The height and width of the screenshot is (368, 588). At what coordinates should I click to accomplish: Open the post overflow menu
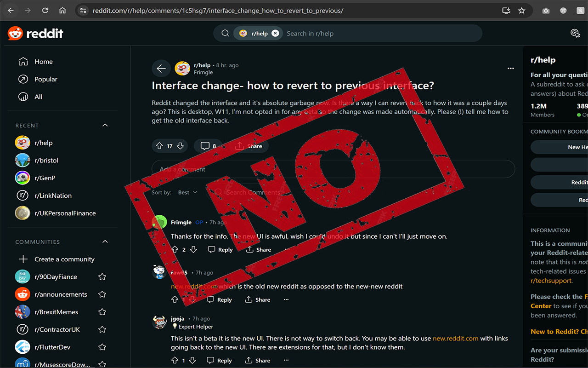(x=510, y=68)
